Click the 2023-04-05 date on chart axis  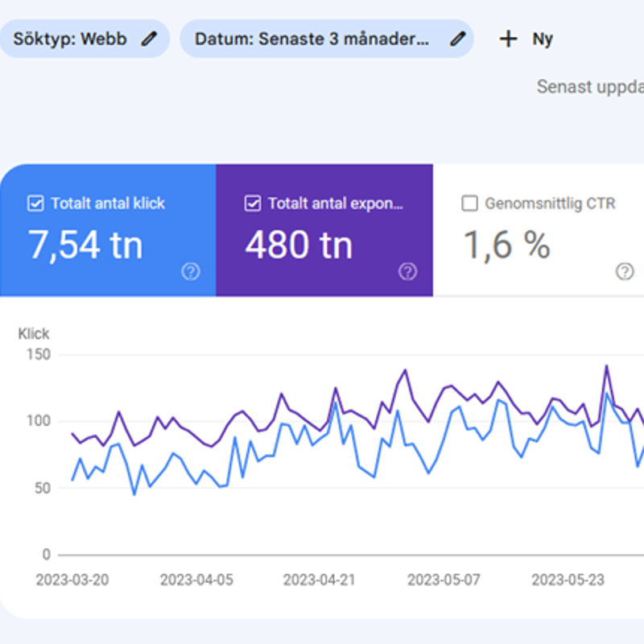coord(196,580)
